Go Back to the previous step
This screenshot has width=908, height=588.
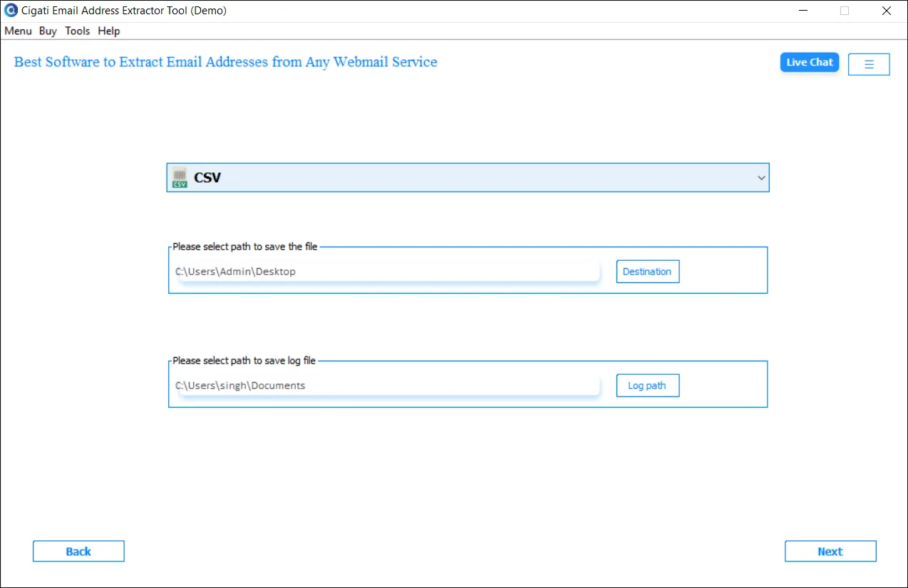(x=78, y=552)
